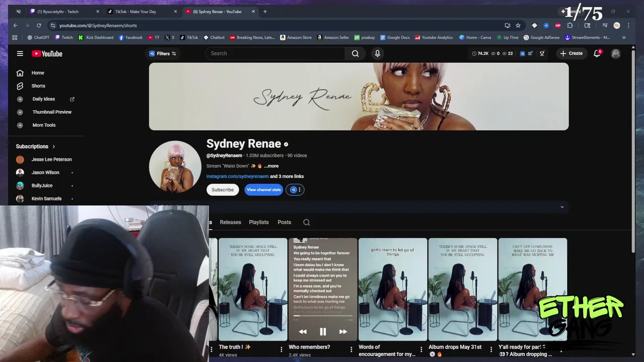Open the Chrome three-dot menu
The image size is (644, 362).
click(x=628, y=25)
